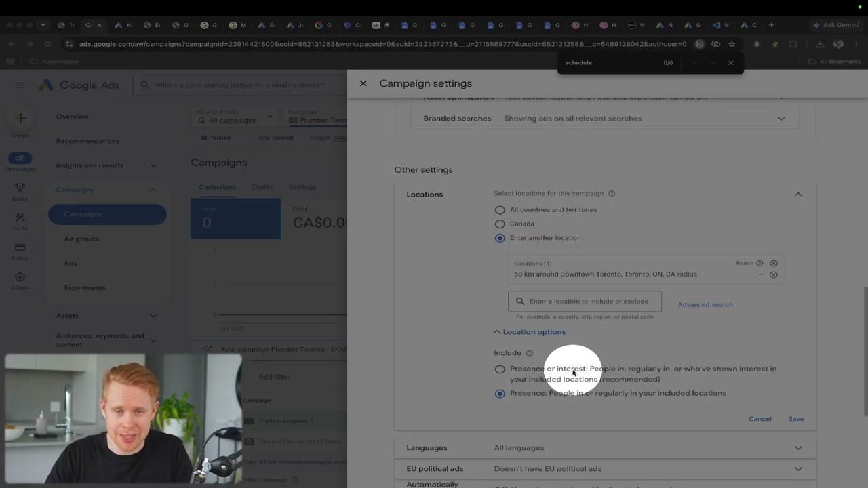
Task: Expand EU political ads setting
Action: [798, 469]
